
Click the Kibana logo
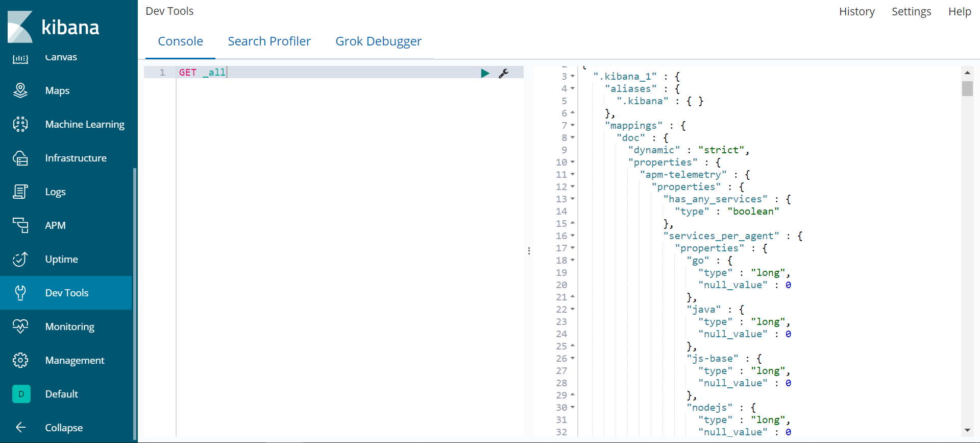point(53,27)
